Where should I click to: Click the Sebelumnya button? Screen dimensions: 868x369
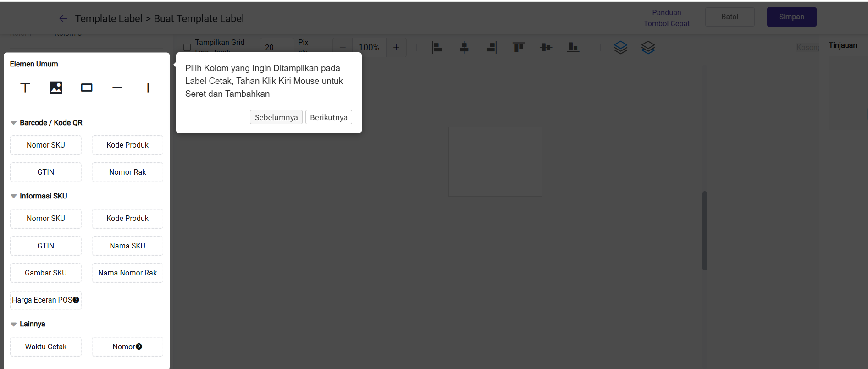pos(276,117)
